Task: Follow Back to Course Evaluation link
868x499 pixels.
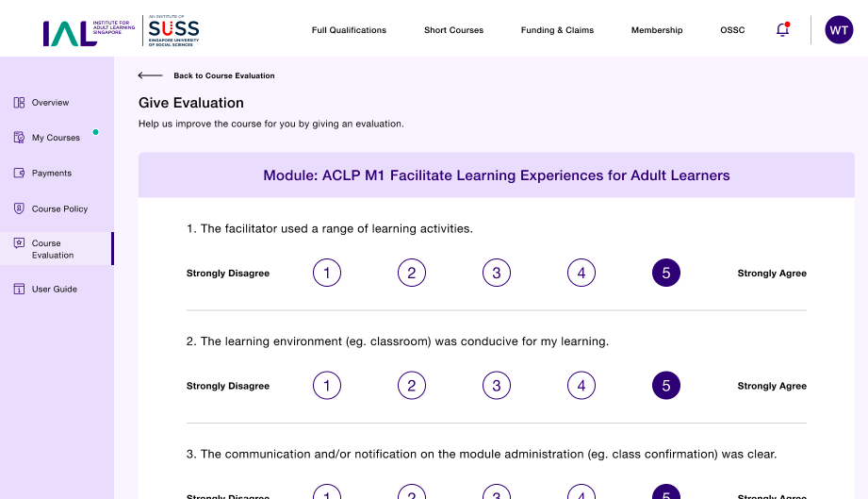Action: 224,75
